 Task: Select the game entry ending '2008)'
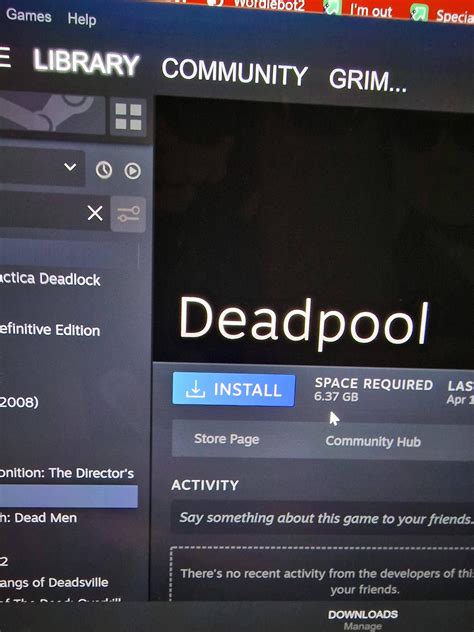pyautogui.click(x=19, y=402)
